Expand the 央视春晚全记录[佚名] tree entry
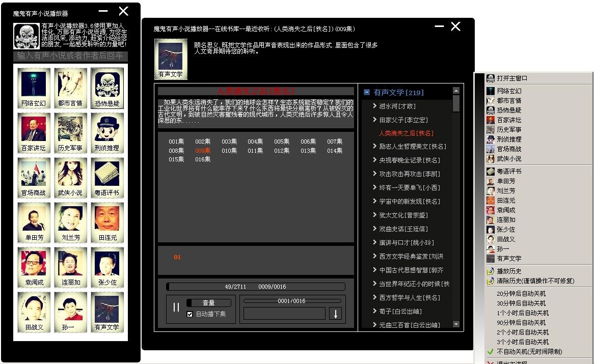 click(x=374, y=160)
